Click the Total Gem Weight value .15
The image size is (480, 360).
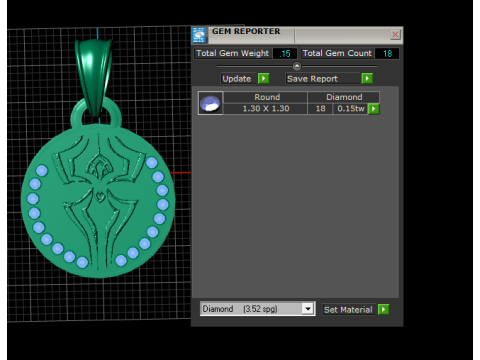coord(285,53)
